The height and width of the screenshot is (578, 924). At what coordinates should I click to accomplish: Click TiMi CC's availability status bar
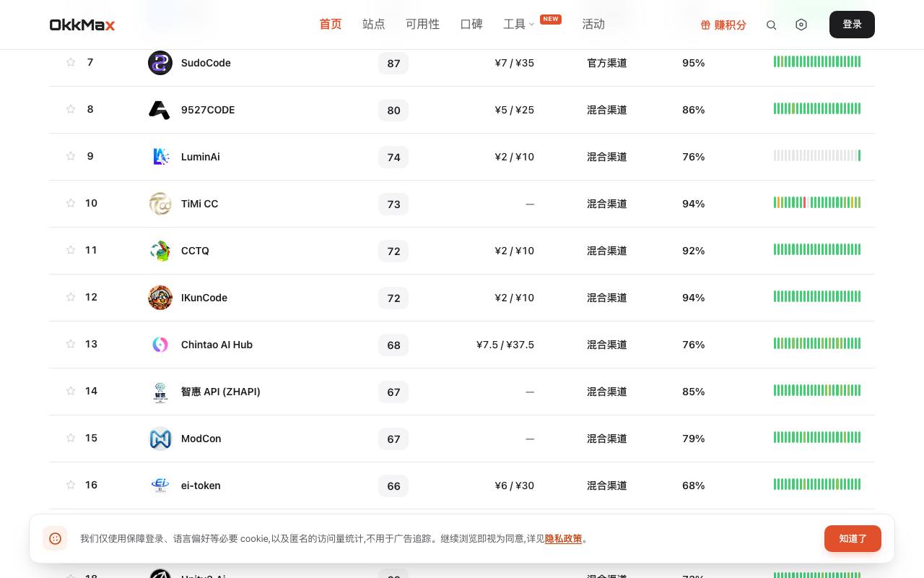pyautogui.click(x=817, y=203)
